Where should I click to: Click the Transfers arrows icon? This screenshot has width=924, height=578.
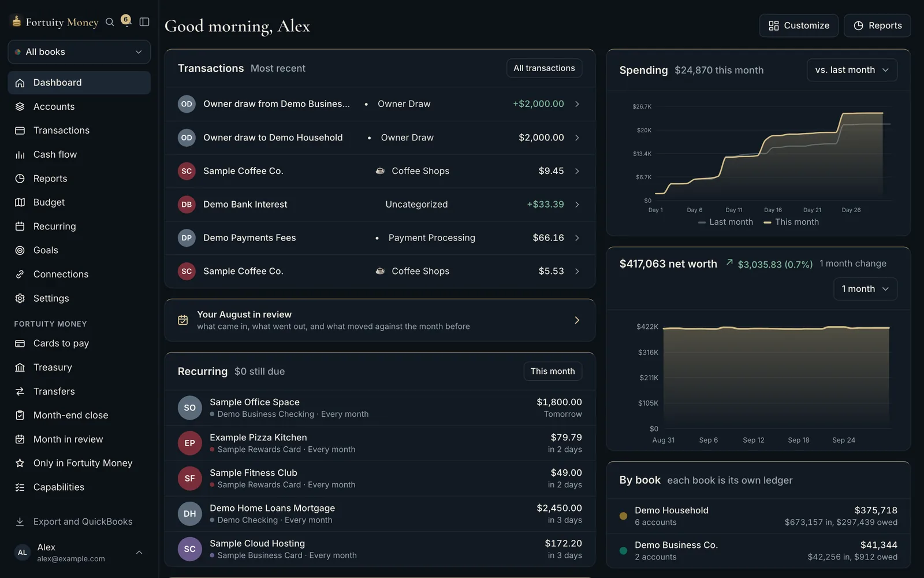pos(20,391)
